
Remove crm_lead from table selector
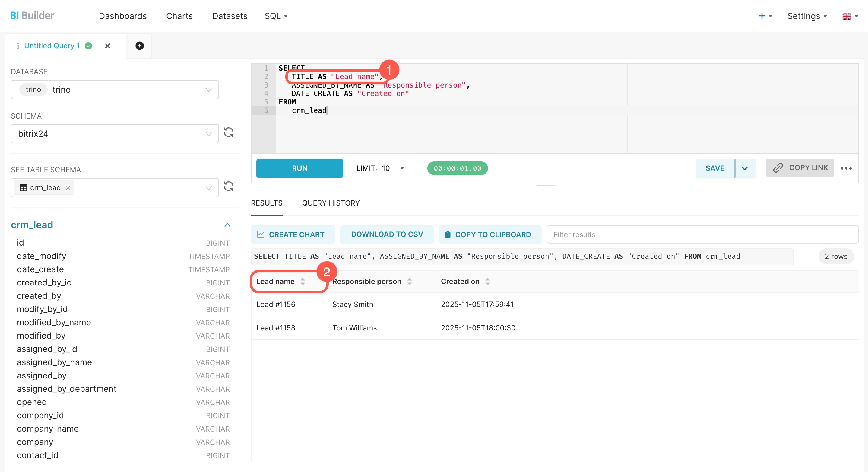tap(68, 188)
